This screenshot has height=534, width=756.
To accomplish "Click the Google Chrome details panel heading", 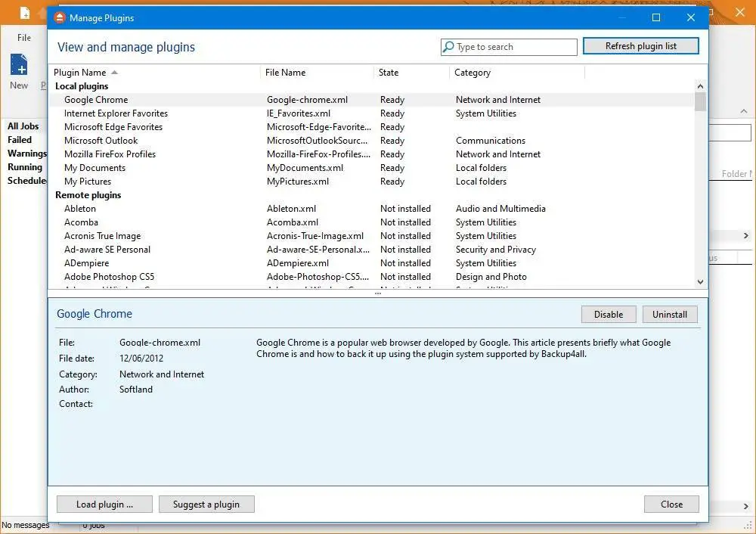I will [x=94, y=314].
